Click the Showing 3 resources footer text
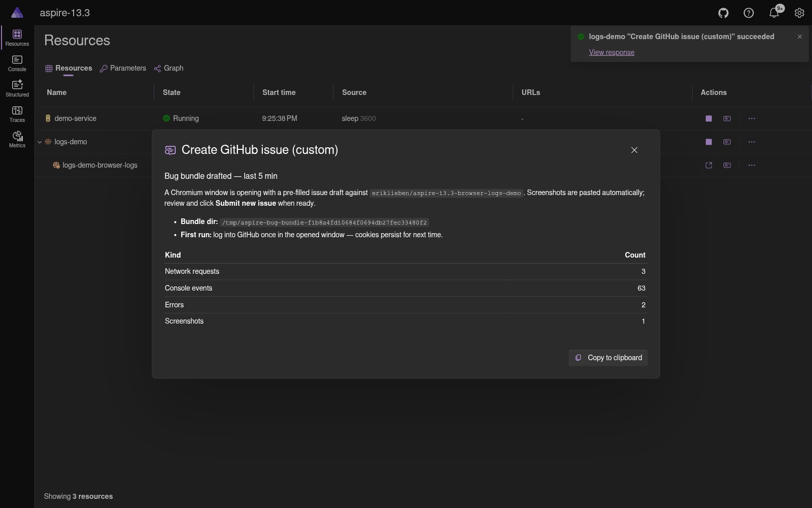The height and width of the screenshot is (508, 812). pyautogui.click(x=78, y=496)
